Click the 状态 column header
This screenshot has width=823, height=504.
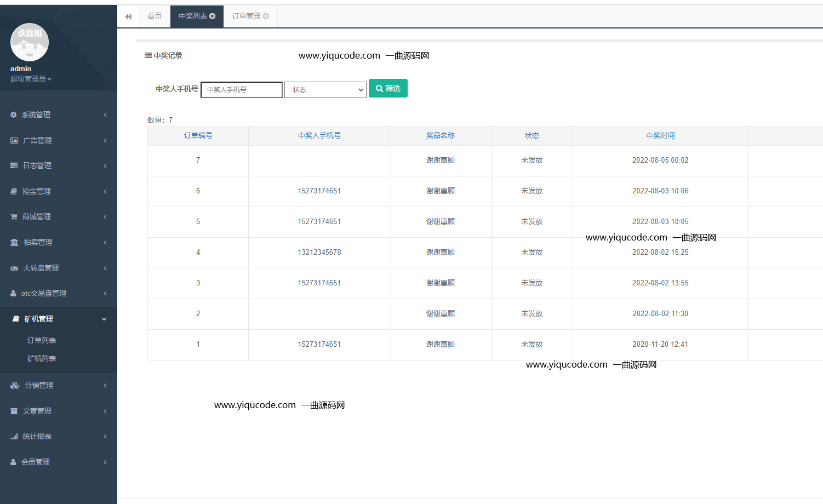tap(532, 135)
